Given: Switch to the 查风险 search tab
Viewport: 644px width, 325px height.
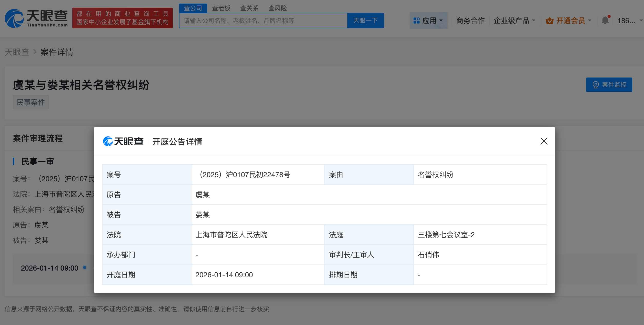Looking at the screenshot, I should tap(277, 8).
